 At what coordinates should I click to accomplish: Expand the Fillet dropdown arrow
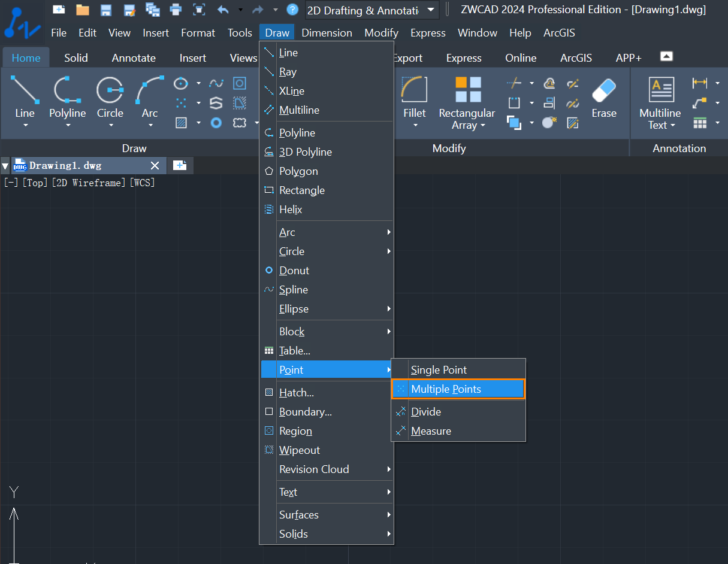pyautogui.click(x=415, y=126)
